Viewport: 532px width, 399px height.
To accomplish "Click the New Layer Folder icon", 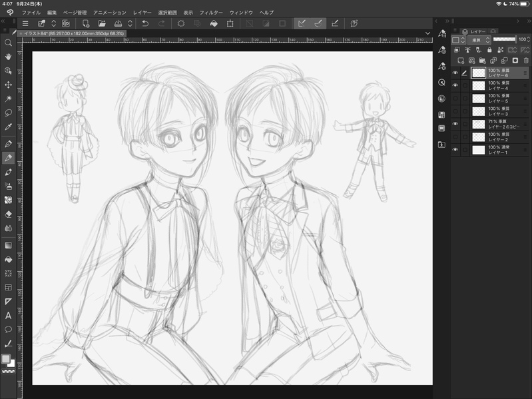I will tap(482, 61).
